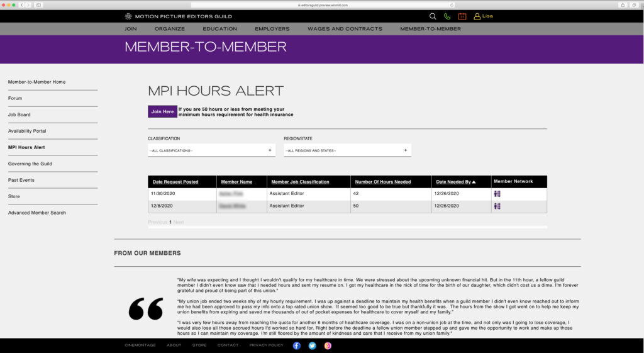
Task: Open member network icon for 12/8/2020 row
Action: click(497, 206)
